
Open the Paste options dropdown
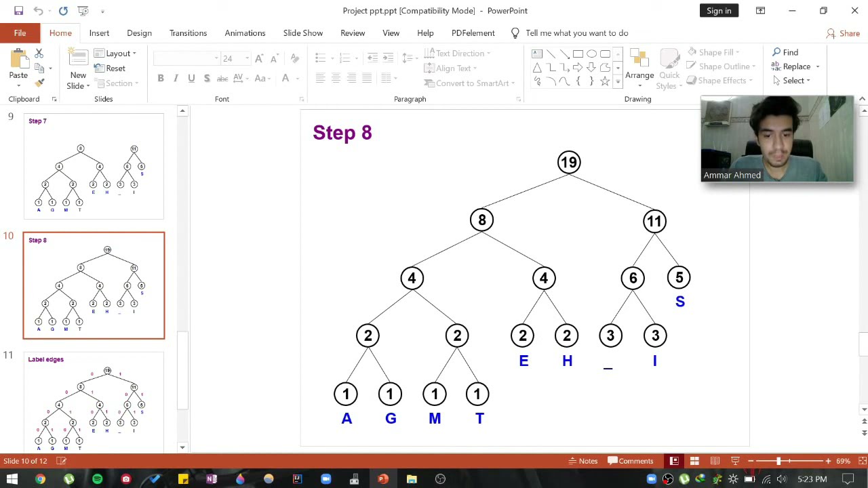pyautogui.click(x=18, y=86)
